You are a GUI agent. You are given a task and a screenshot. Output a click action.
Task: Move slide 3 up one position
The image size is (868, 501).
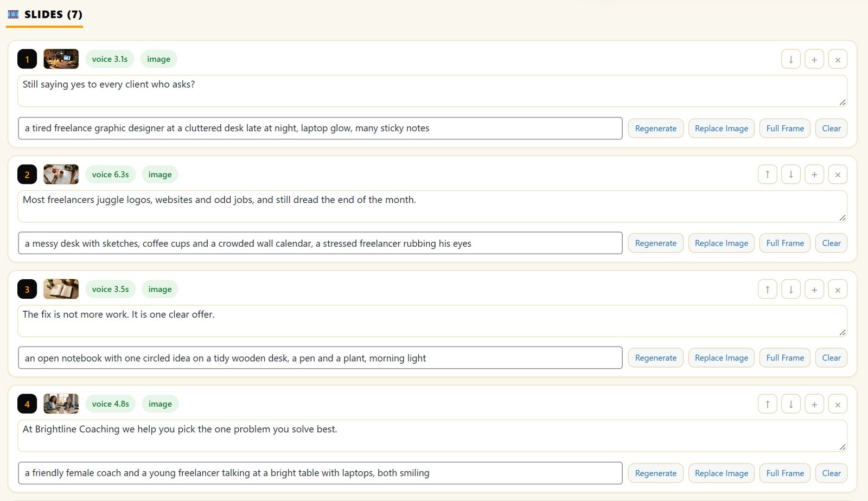(768, 289)
